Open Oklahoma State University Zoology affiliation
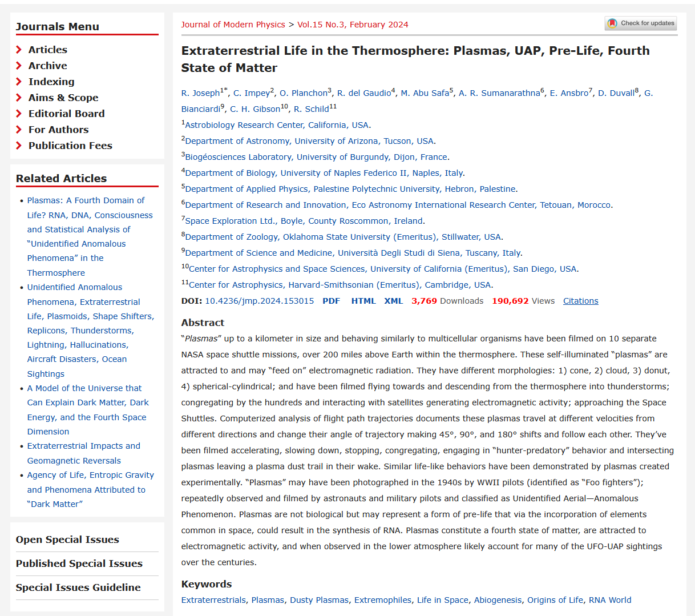This screenshot has height=616, width=695. pos(343,237)
